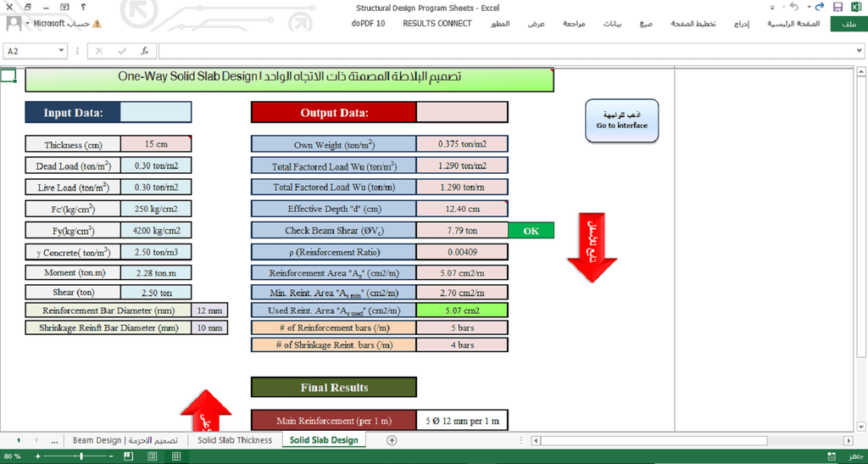Click the Insert Function fx icon
868x464 pixels.
click(144, 51)
